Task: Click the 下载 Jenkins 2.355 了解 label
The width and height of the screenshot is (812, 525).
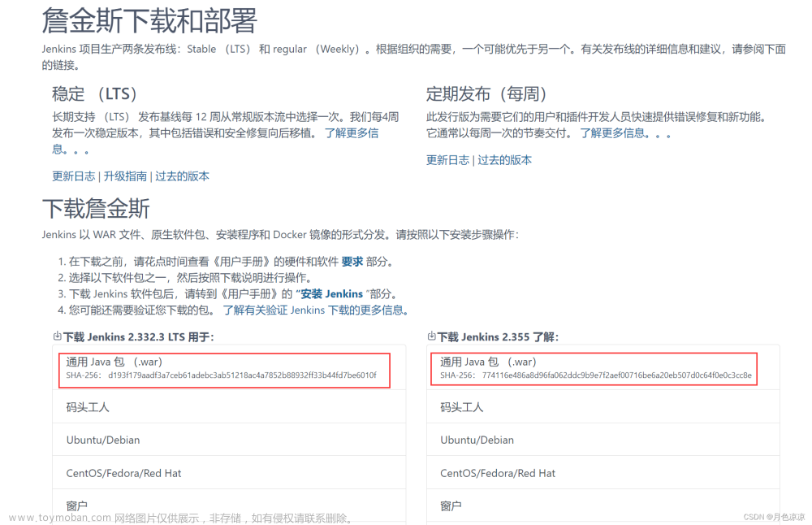Action: [498, 337]
